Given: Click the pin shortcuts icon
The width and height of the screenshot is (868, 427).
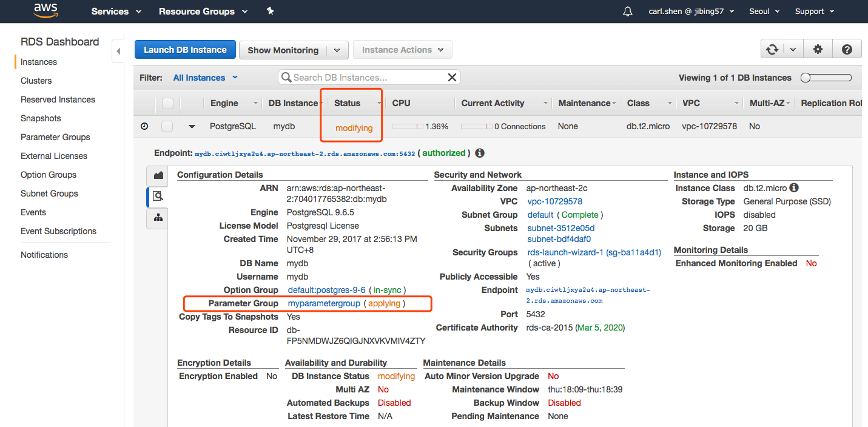Looking at the screenshot, I should (271, 11).
